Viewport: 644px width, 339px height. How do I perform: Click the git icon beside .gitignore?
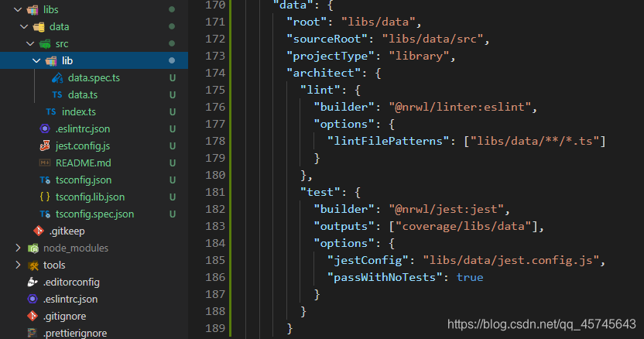tap(33, 316)
